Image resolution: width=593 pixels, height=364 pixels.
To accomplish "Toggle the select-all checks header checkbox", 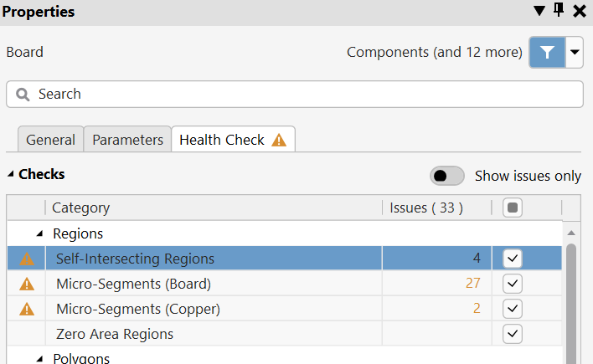I will point(513,208).
